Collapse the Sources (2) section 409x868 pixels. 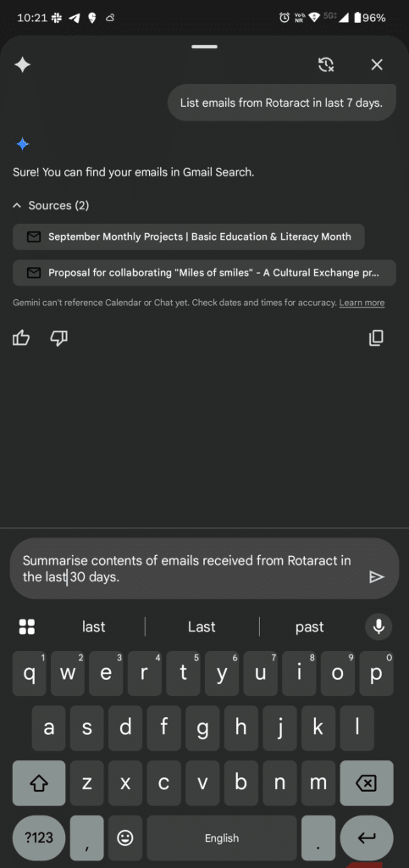tap(51, 205)
